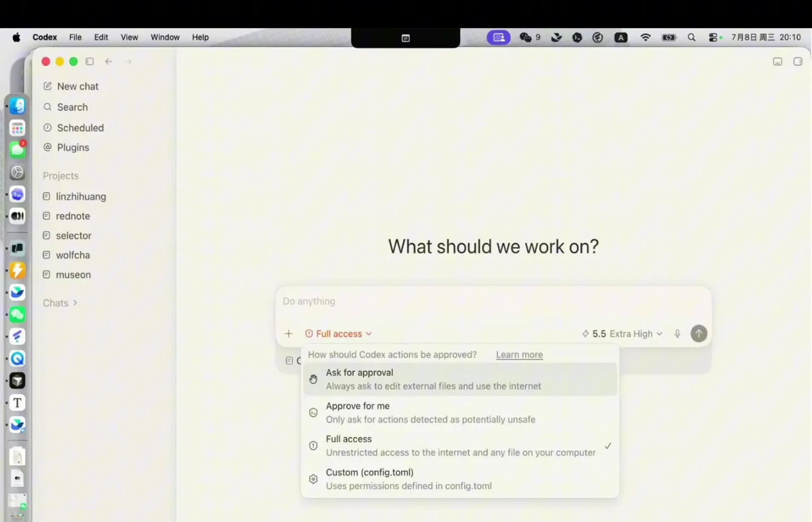Open the yellow lightning bolt Dock app
The image size is (812, 522).
(17, 270)
